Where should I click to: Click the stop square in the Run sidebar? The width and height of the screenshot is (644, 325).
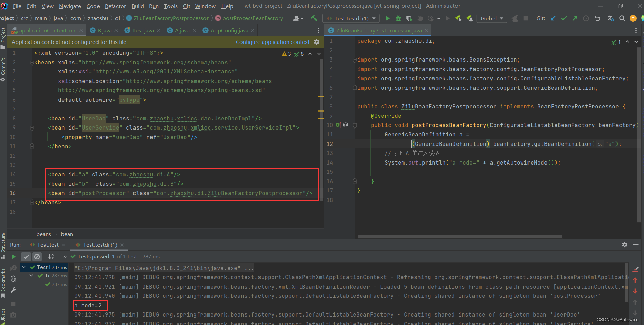pos(13,304)
